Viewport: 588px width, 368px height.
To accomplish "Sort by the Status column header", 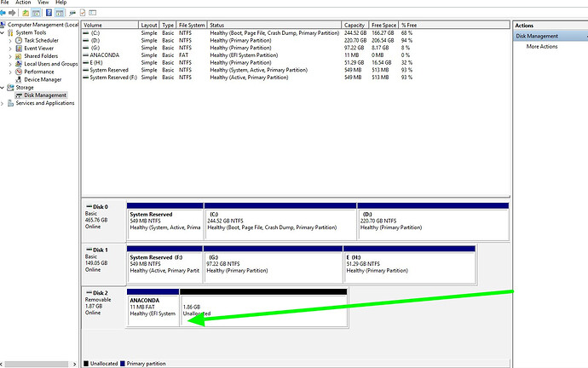I will [274, 25].
